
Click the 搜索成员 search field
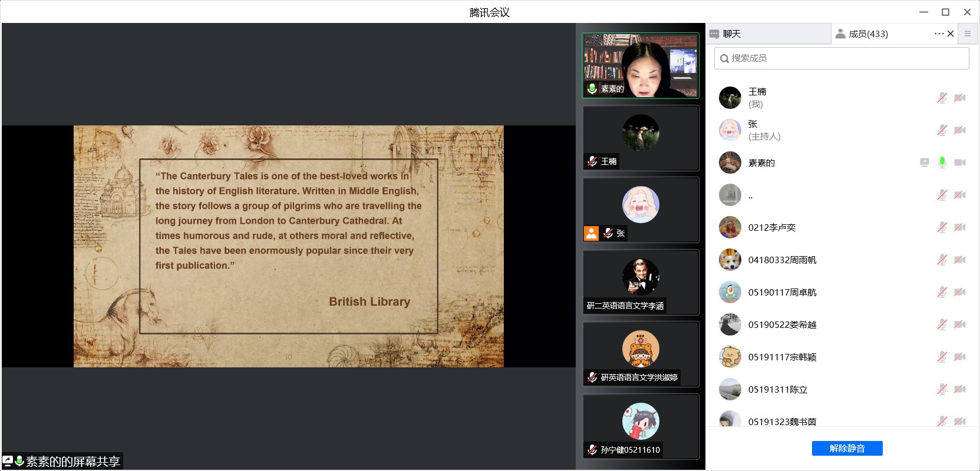pyautogui.click(x=842, y=58)
